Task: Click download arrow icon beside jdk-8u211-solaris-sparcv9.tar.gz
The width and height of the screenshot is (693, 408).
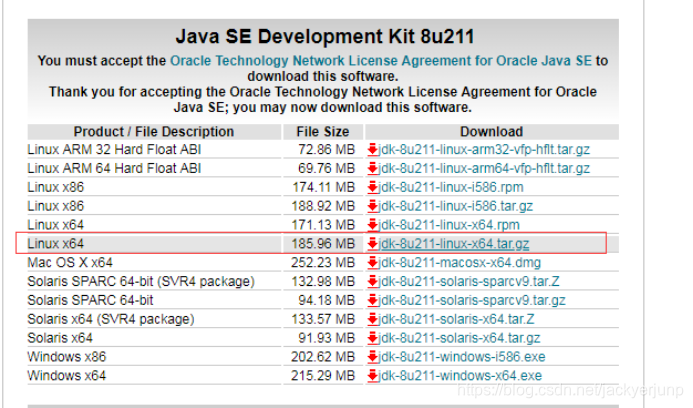Action: (x=373, y=300)
